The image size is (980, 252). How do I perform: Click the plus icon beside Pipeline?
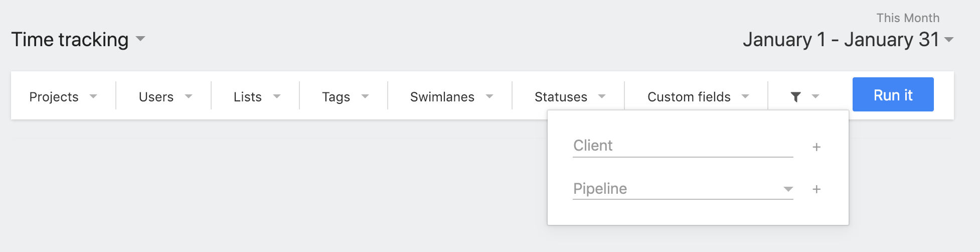pyautogui.click(x=816, y=189)
